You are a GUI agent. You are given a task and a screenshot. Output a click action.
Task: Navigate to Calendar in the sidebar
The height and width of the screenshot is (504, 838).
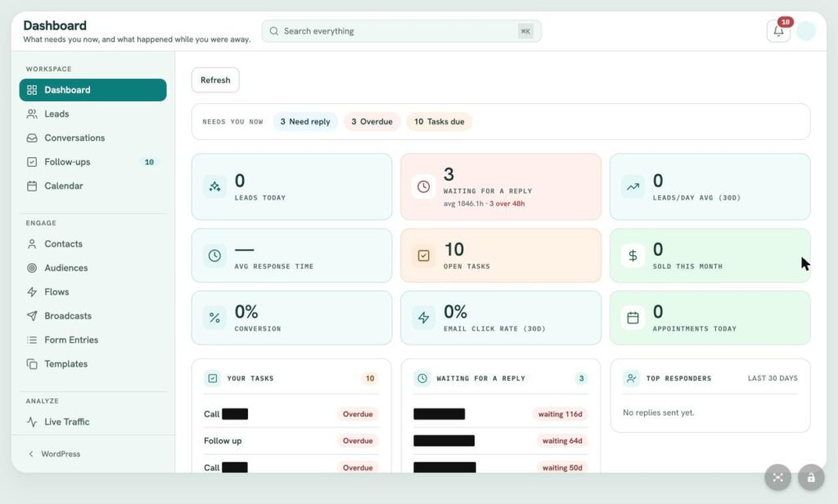click(93, 186)
